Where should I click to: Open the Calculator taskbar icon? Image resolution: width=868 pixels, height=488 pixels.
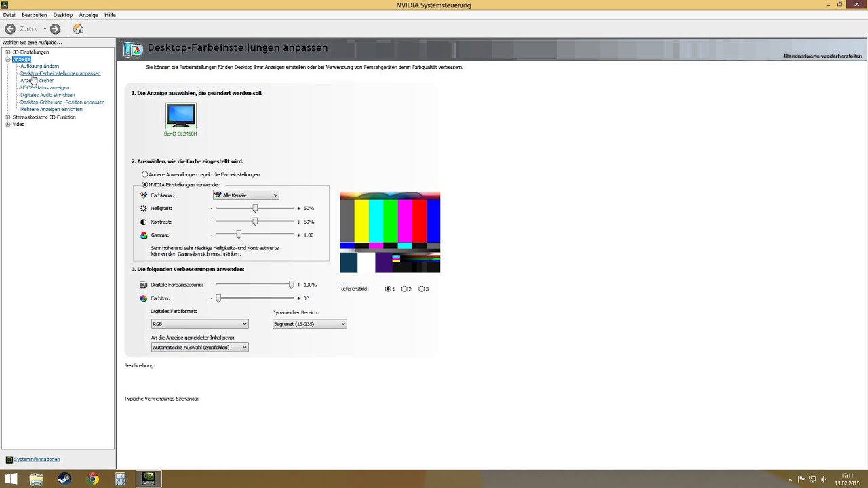(x=120, y=479)
